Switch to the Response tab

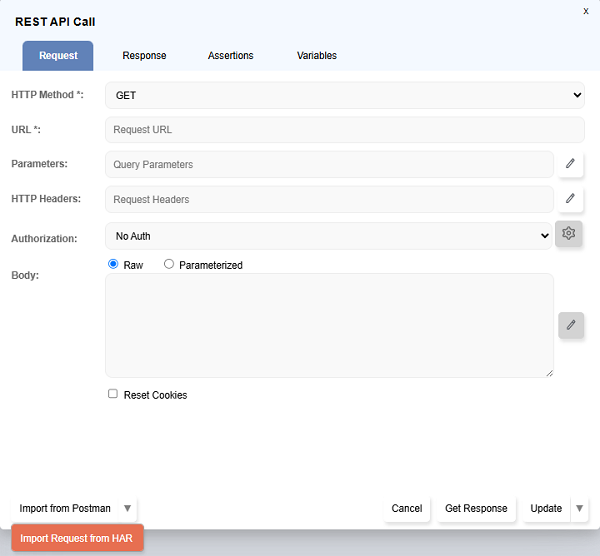coord(144,56)
